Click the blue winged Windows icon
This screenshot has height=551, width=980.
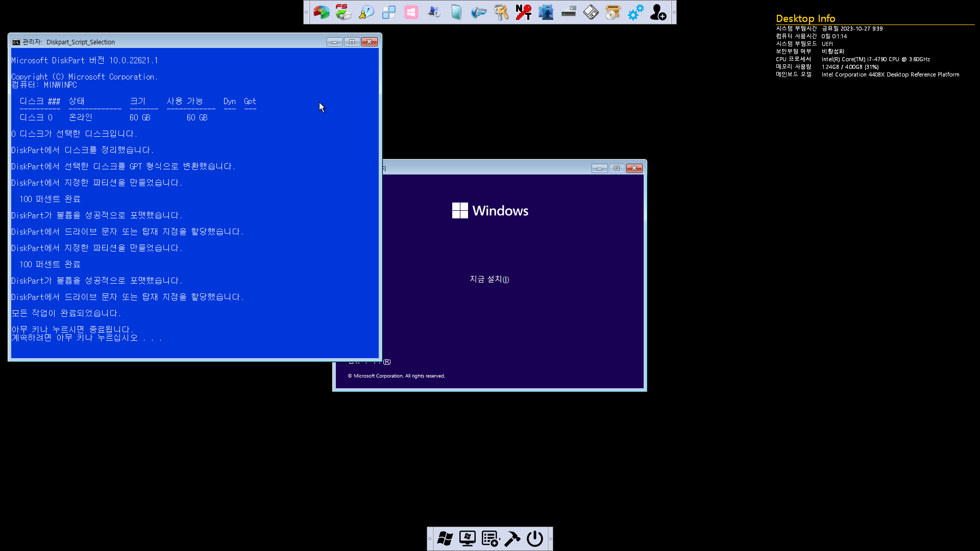point(479,12)
